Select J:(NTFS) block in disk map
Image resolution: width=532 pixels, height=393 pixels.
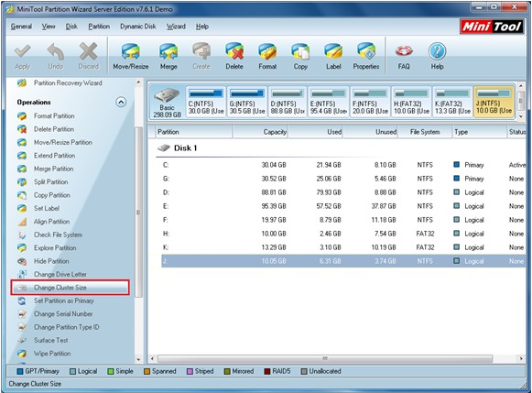click(494, 102)
